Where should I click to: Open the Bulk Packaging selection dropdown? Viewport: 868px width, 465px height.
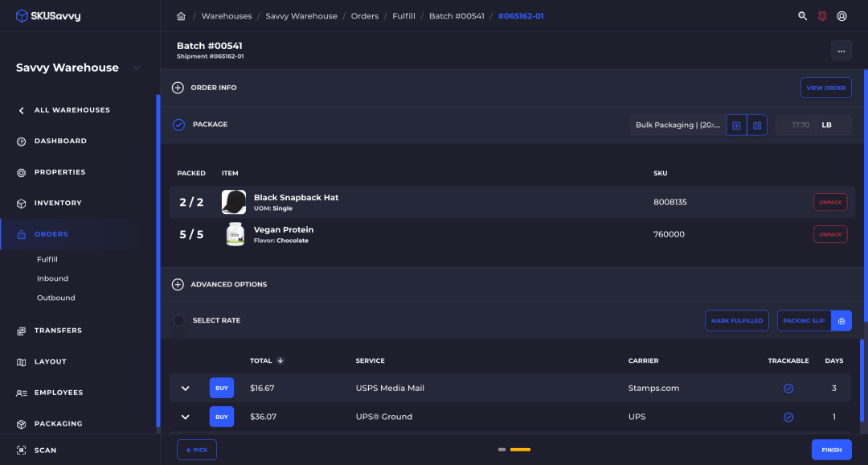pos(678,126)
